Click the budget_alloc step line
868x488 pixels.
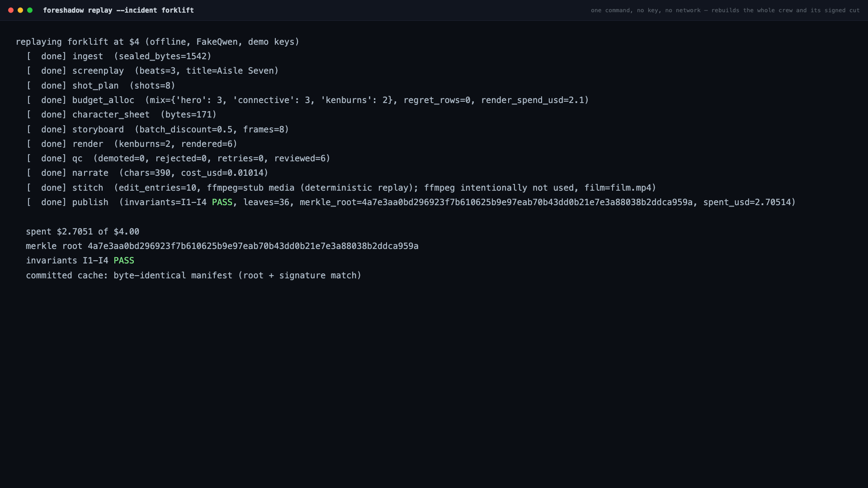coord(307,100)
